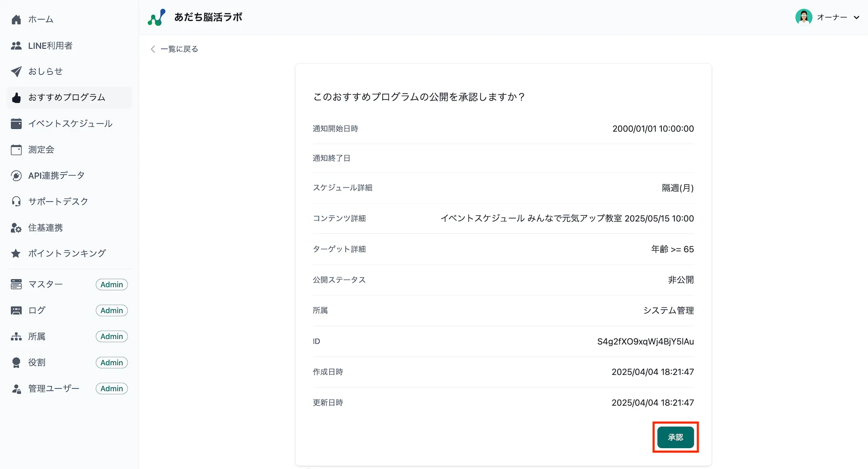The height and width of the screenshot is (469, 868).
Task: Click the owner avatar picture
Action: [805, 17]
